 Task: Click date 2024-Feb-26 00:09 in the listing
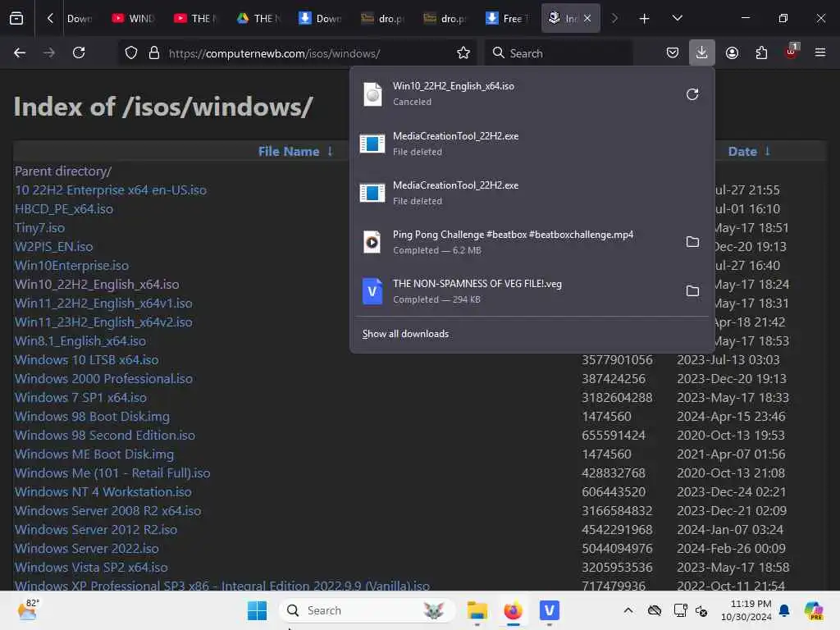[731, 549]
